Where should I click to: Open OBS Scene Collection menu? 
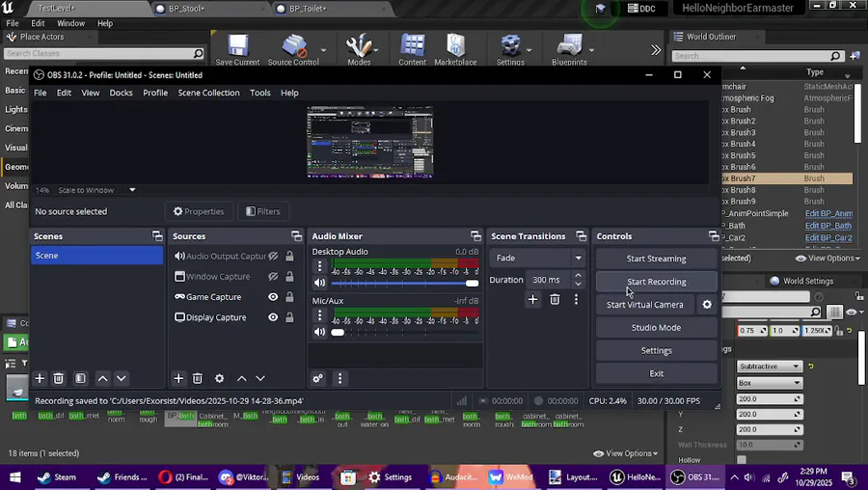[208, 93]
